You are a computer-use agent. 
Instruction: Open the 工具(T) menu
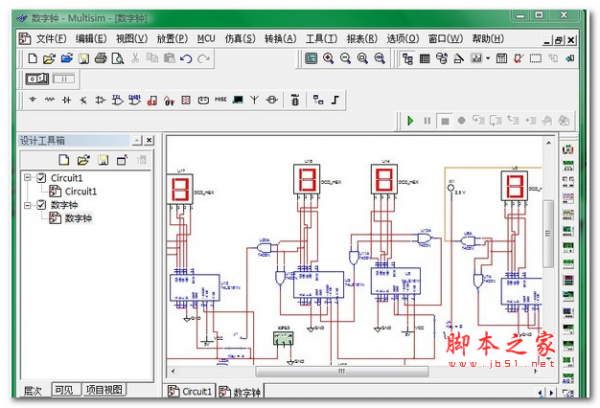point(320,38)
